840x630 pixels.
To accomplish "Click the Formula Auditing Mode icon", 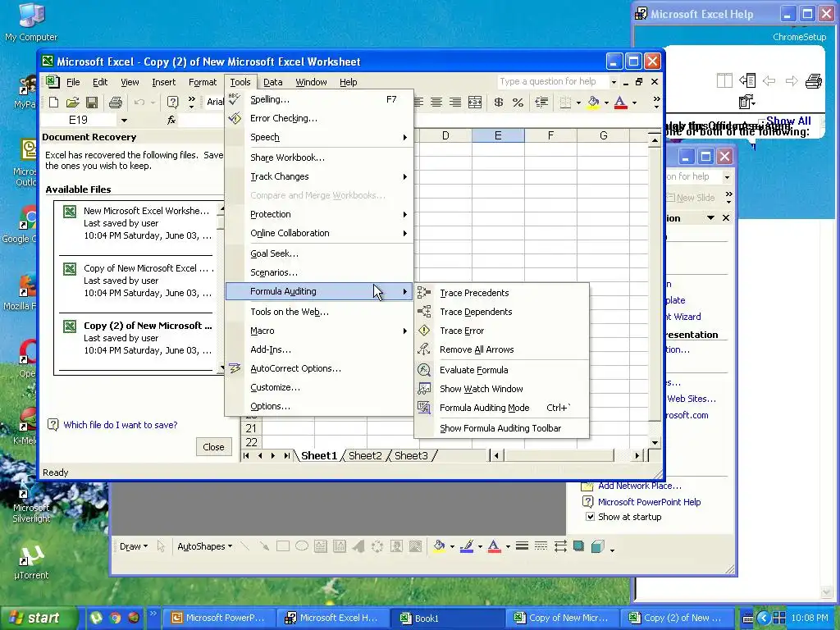I will [424, 408].
